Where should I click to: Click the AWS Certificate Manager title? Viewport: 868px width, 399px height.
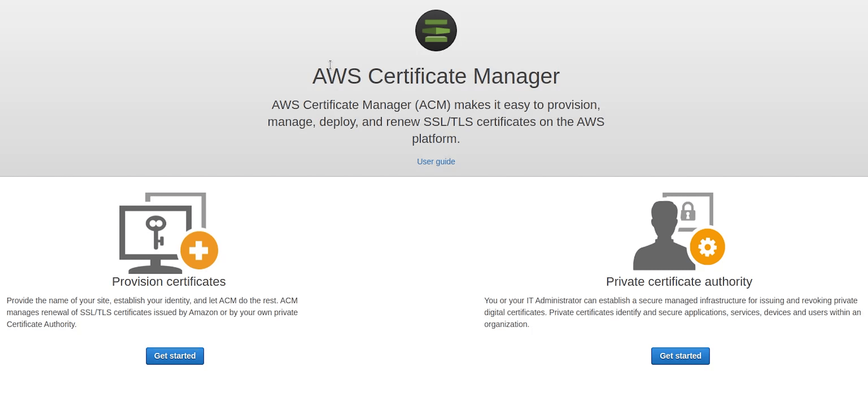436,76
